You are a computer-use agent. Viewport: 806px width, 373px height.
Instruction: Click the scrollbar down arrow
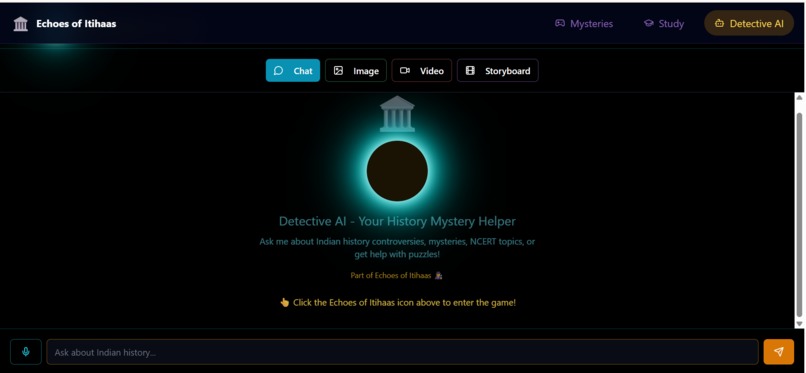click(x=799, y=323)
